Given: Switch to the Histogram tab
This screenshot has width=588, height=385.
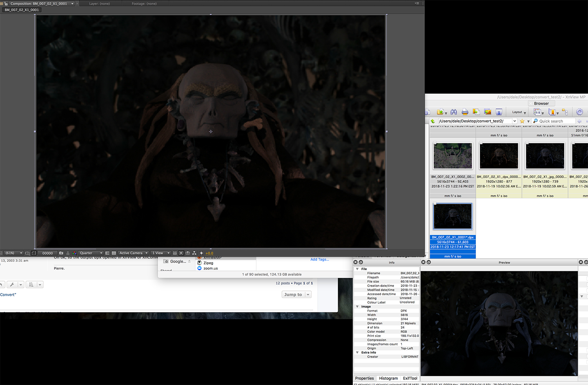Looking at the screenshot, I should pos(388,378).
